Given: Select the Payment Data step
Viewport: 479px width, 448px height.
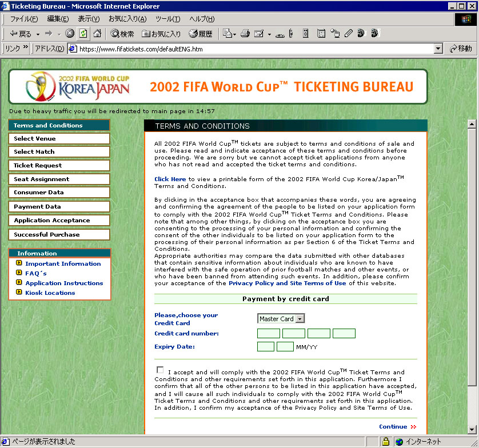Looking at the screenshot, I should [59, 206].
